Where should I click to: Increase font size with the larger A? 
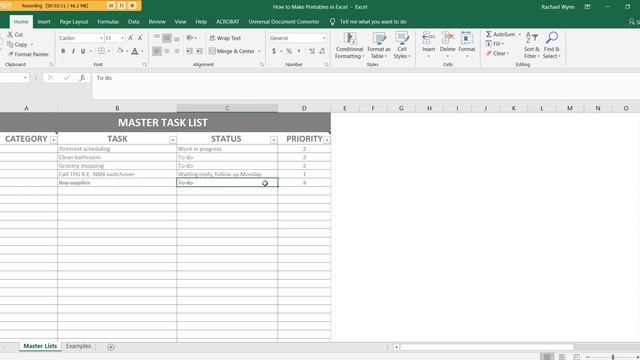click(131, 38)
